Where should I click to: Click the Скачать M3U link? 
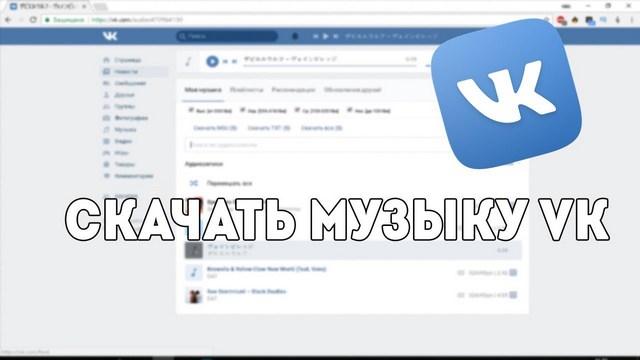tap(215, 128)
